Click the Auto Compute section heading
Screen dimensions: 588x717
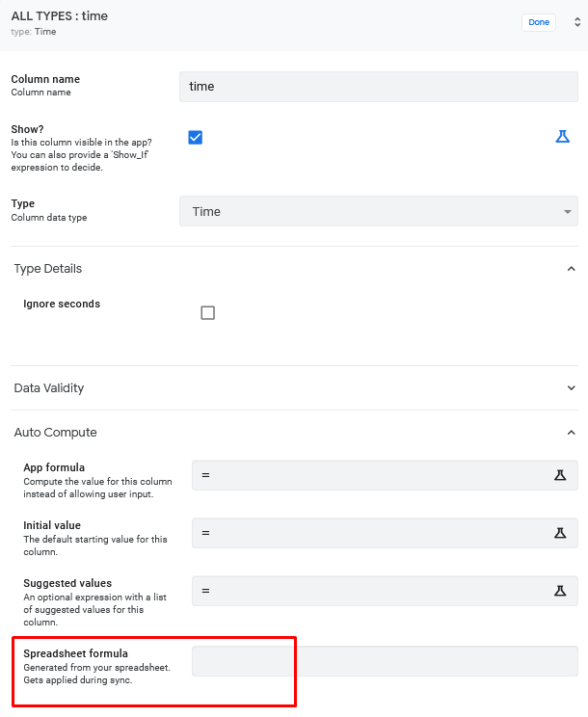pyautogui.click(x=55, y=432)
